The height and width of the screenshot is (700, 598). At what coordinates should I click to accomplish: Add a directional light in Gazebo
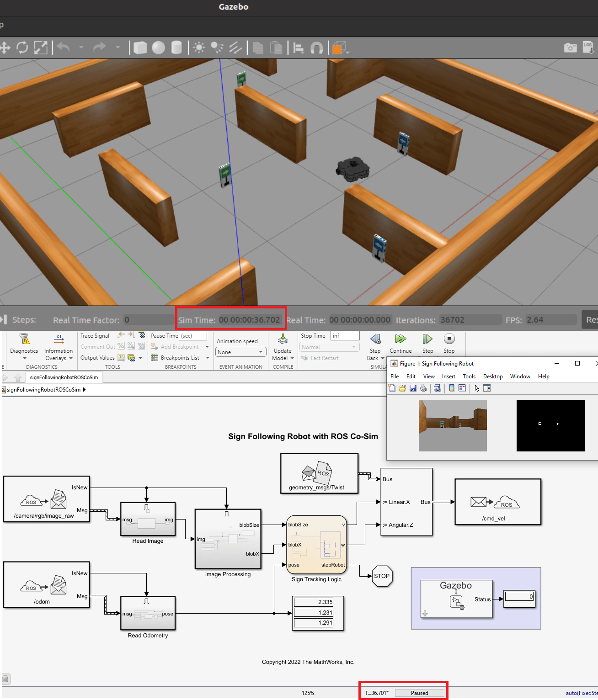tap(235, 48)
